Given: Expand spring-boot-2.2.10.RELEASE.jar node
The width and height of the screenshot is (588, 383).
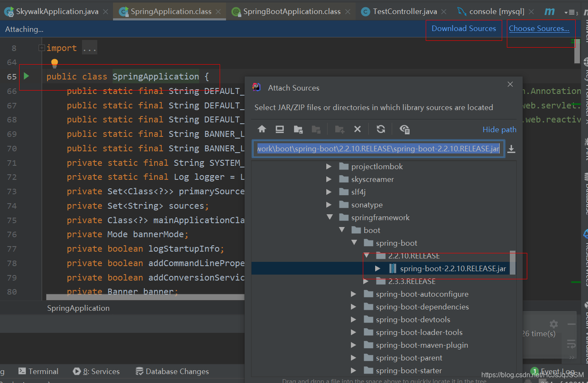Looking at the screenshot, I should coord(378,269).
